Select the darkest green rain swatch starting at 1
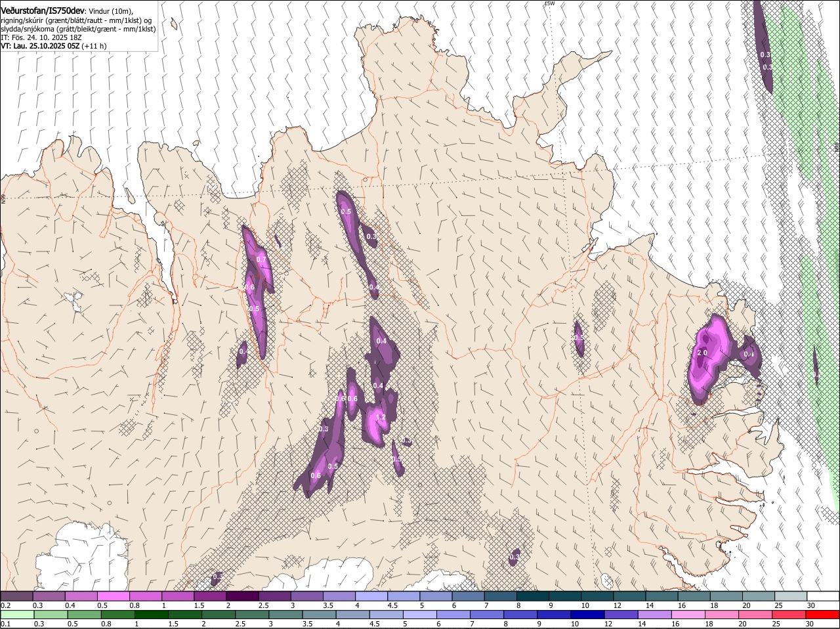 (x=151, y=615)
